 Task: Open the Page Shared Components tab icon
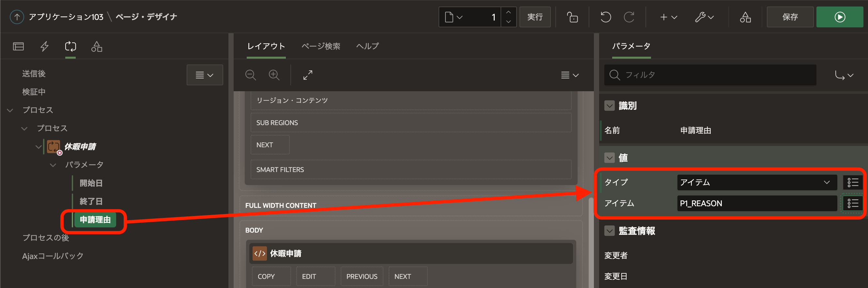(97, 47)
